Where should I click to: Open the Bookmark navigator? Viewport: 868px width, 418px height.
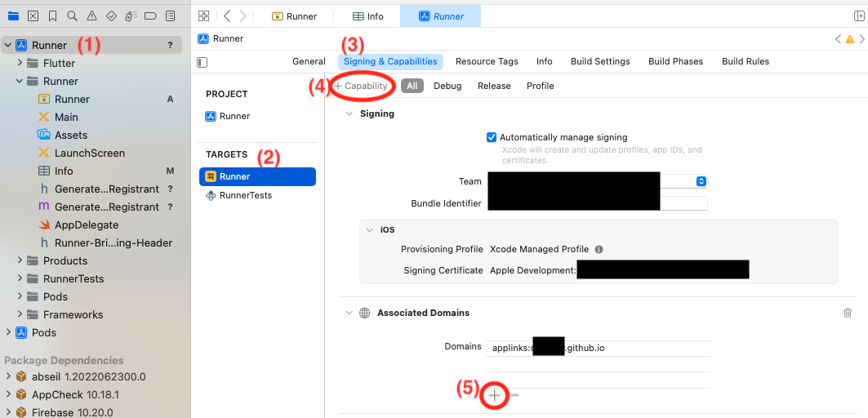(x=52, y=16)
